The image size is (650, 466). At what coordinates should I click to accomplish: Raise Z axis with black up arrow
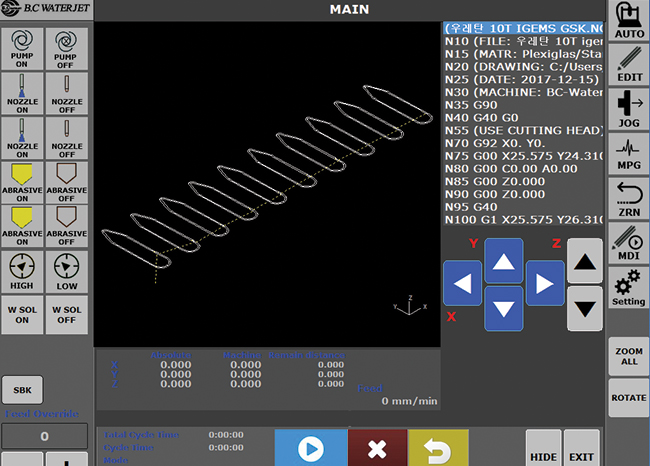pyautogui.click(x=585, y=262)
